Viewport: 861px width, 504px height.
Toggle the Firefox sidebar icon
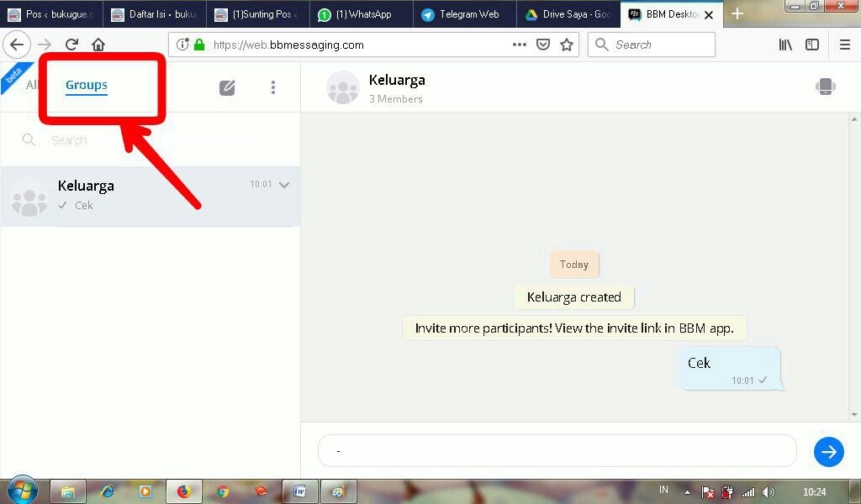(812, 45)
